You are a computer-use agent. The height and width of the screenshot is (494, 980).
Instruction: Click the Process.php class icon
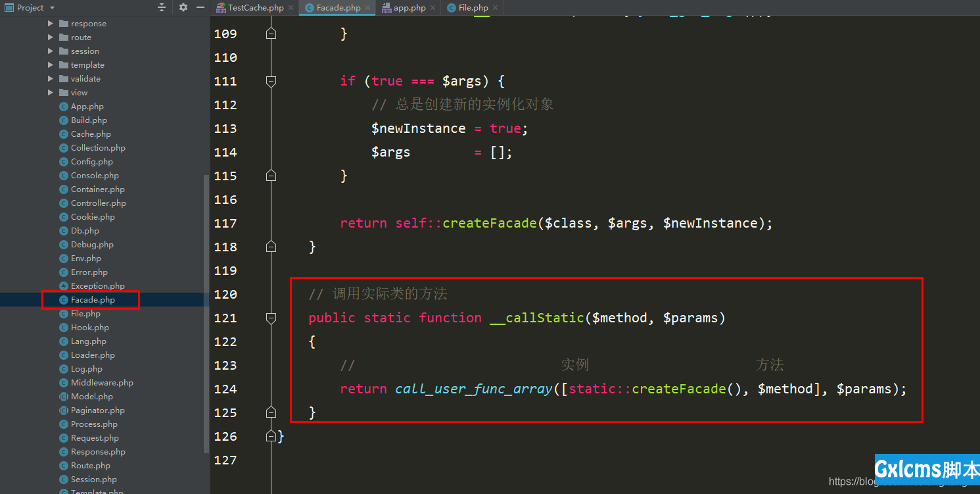click(x=64, y=424)
